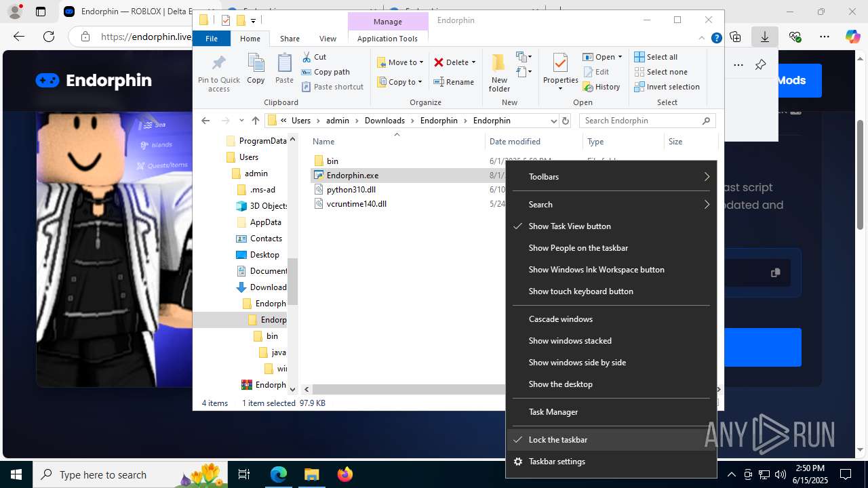Sort by the Date modified column header
Screen dimensions: 868x488
(x=534, y=142)
